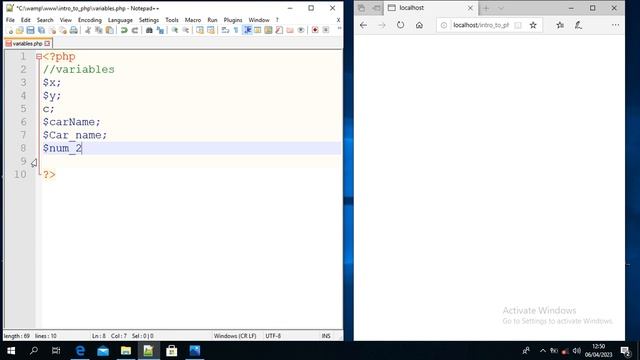Open the Encoding menu
The image size is (640, 360).
coord(90,20)
